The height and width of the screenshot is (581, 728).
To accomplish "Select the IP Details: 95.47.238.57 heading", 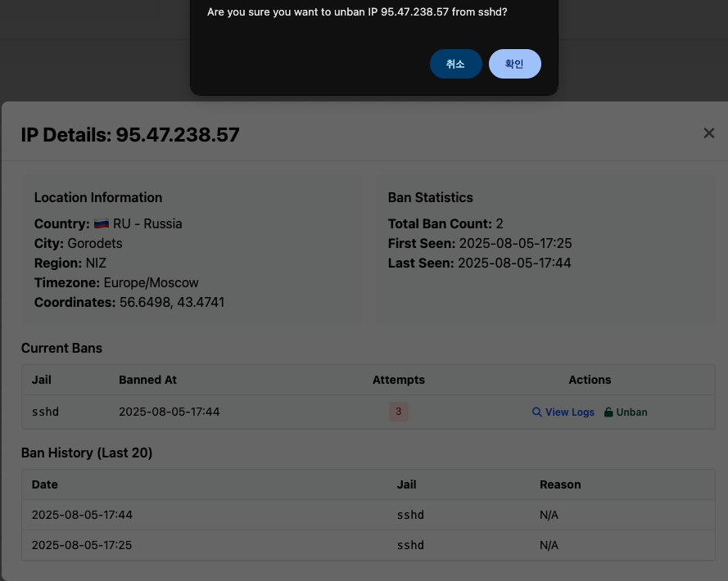I will [x=130, y=135].
